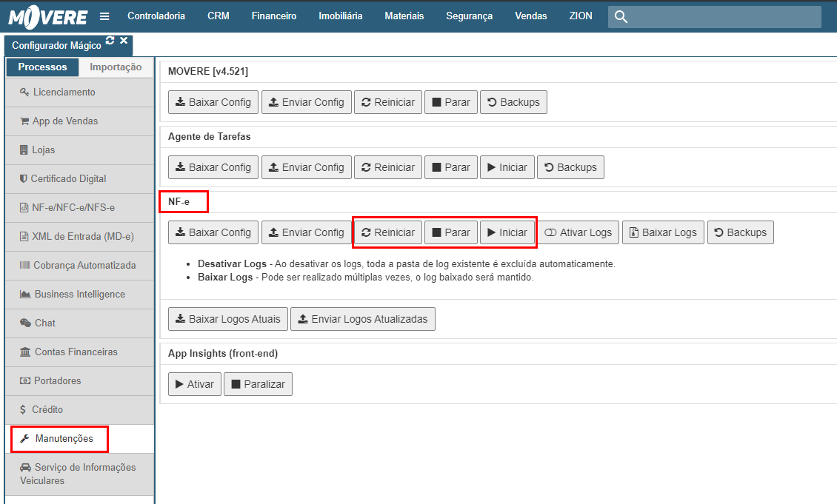
Task: Click the MOVERE logo
Action: tap(47, 17)
